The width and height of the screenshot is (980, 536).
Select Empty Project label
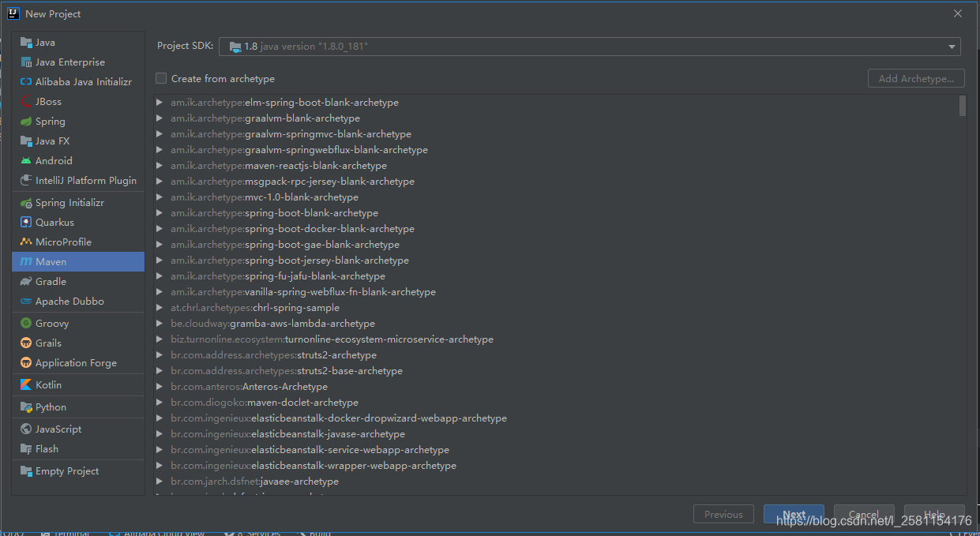click(67, 471)
